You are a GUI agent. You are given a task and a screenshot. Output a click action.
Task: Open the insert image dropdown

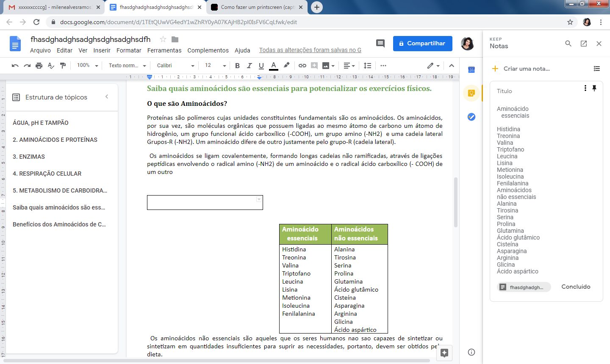click(329, 66)
